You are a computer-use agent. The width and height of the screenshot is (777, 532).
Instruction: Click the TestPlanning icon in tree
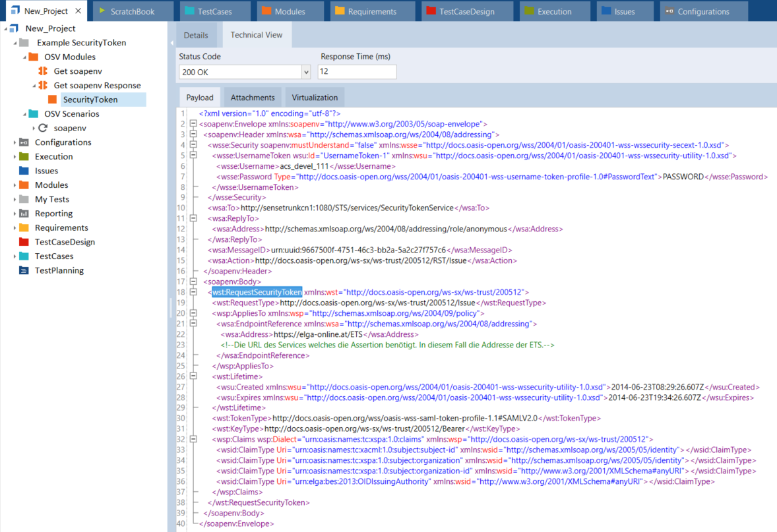click(24, 270)
